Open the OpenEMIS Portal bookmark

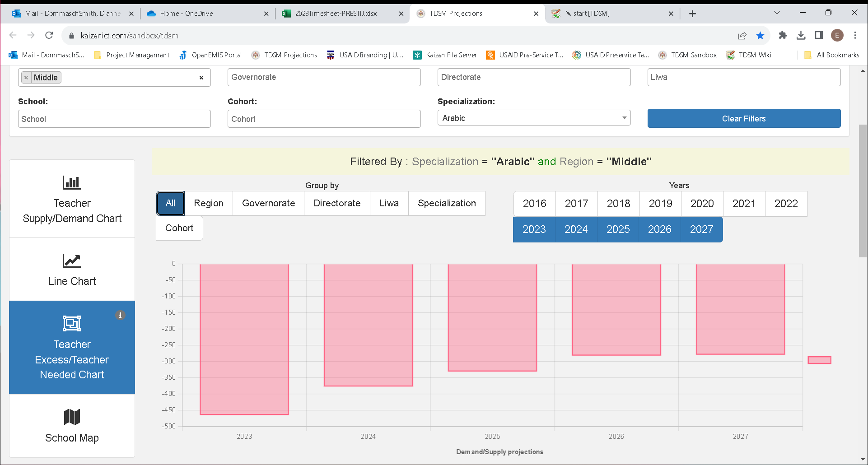[210, 55]
